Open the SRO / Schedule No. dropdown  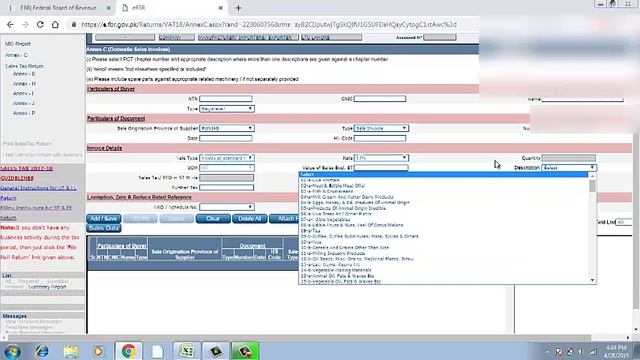coord(227,207)
